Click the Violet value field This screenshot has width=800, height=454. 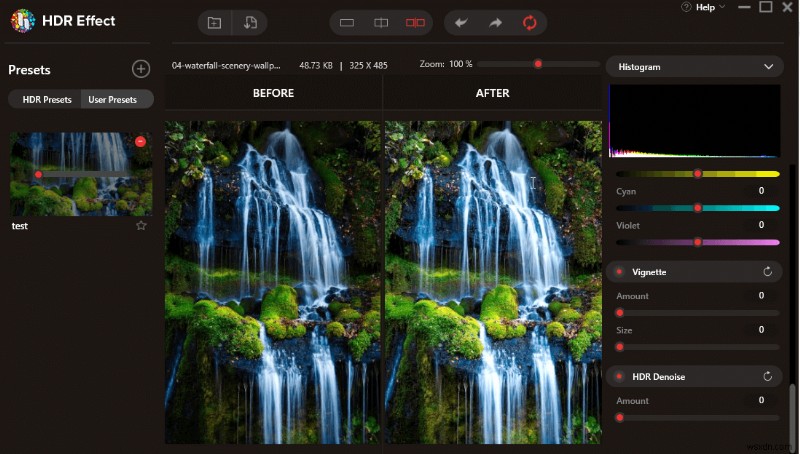click(761, 225)
